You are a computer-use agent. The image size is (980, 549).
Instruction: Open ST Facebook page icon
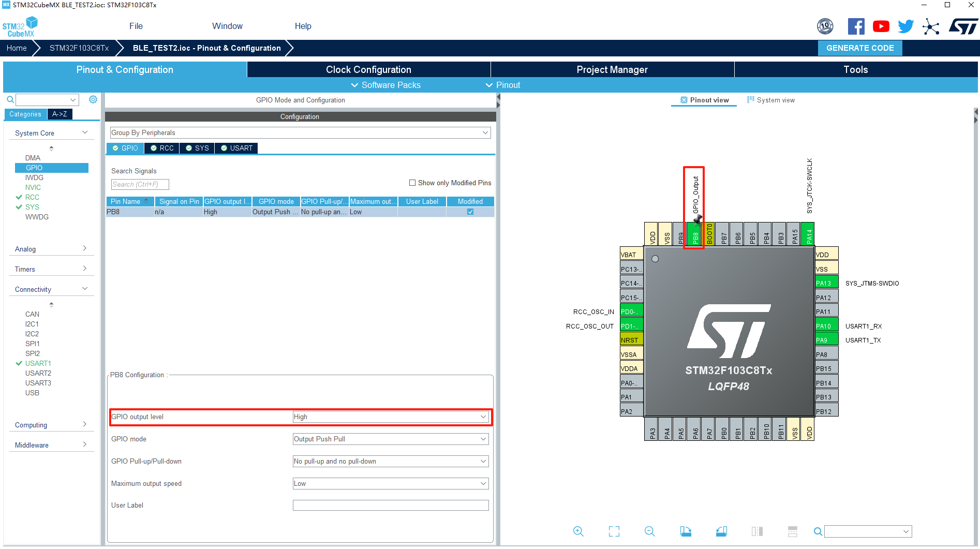point(856,26)
